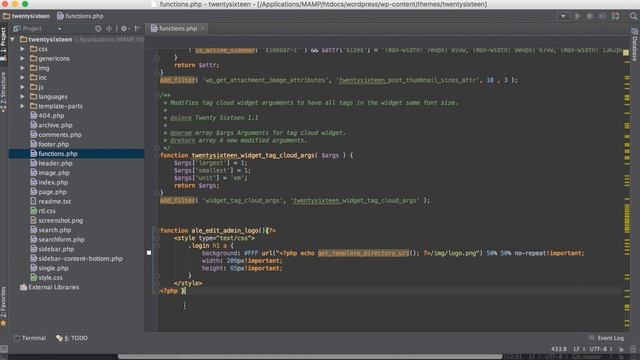The width and height of the screenshot is (640, 360).
Task: Expand the css folder
Action: 22,49
